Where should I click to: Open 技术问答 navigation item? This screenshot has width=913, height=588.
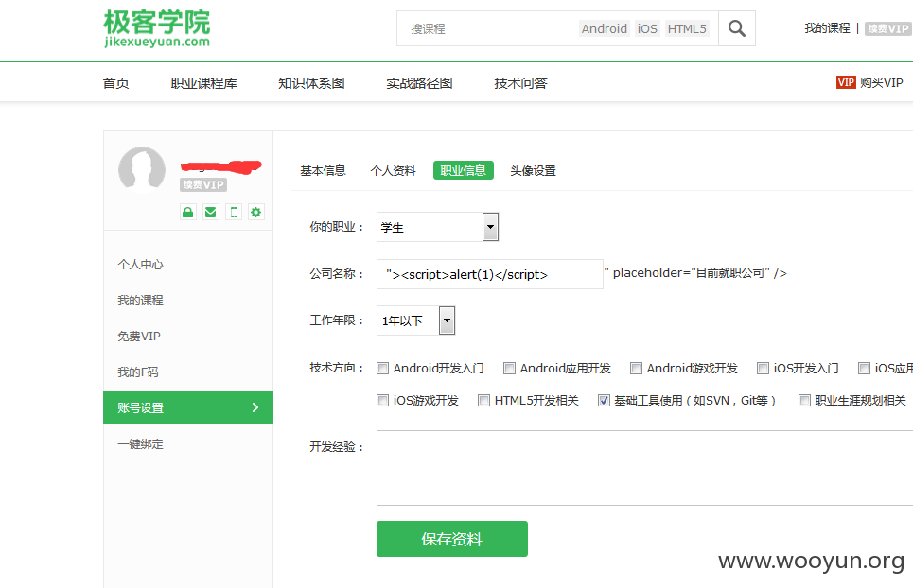pyautogui.click(x=520, y=83)
